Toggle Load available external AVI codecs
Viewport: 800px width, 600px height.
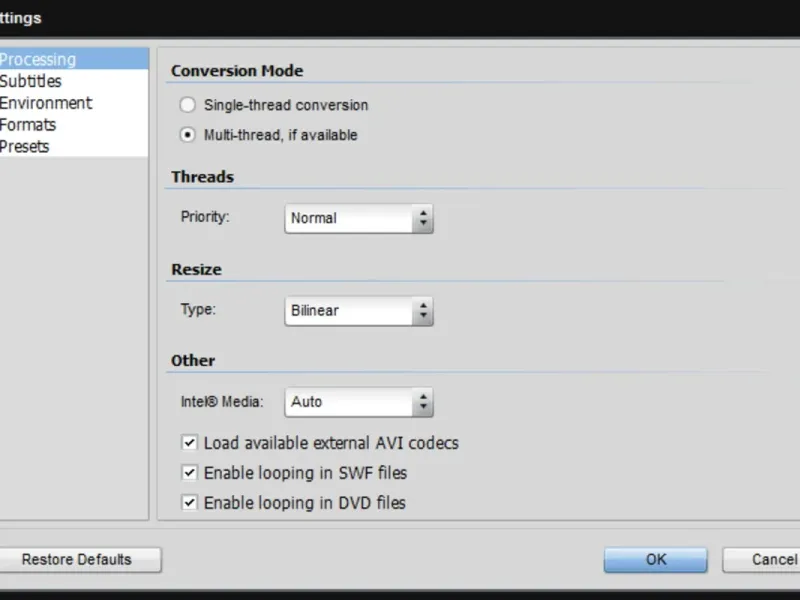(189, 442)
